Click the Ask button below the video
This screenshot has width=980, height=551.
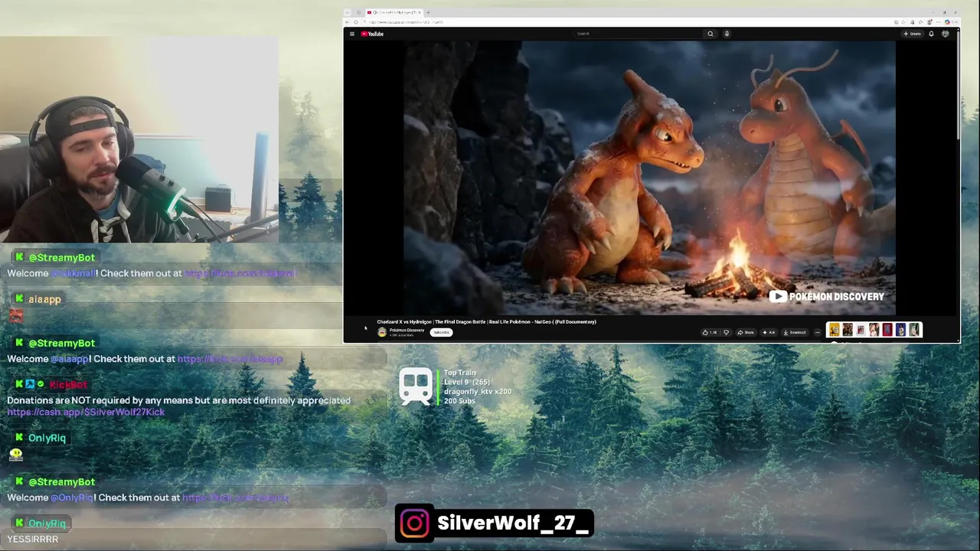768,332
